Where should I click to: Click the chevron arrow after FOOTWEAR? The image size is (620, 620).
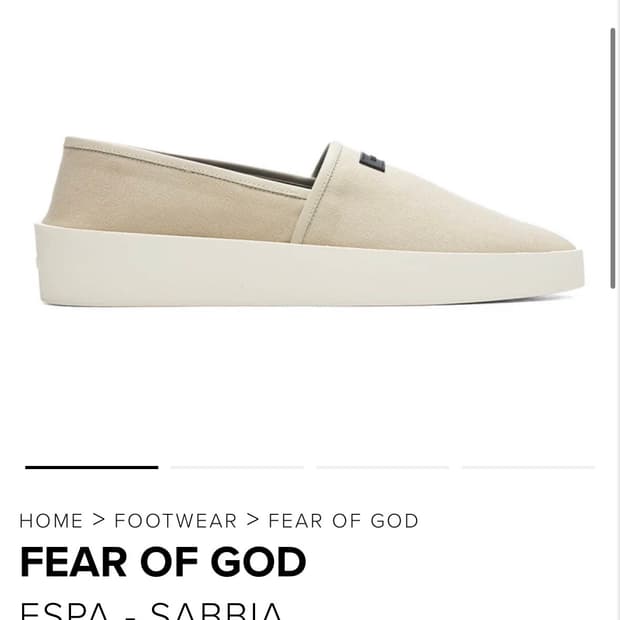click(x=253, y=520)
